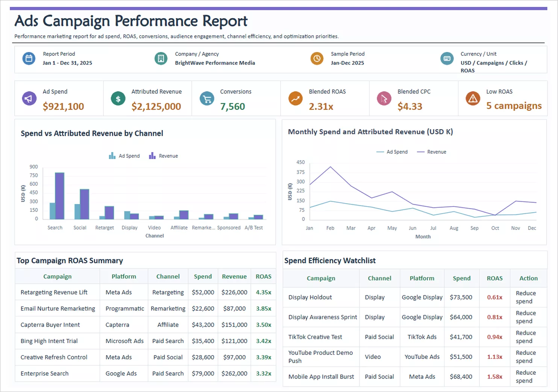Click the Blended ROAS trend arrow icon
Viewport: 558px width, 392px height.
pos(296,99)
